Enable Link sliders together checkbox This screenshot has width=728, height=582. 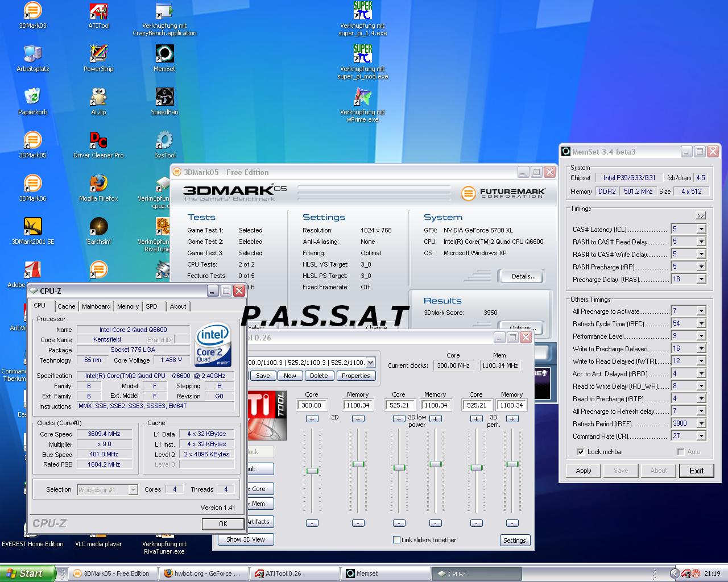[396, 540]
